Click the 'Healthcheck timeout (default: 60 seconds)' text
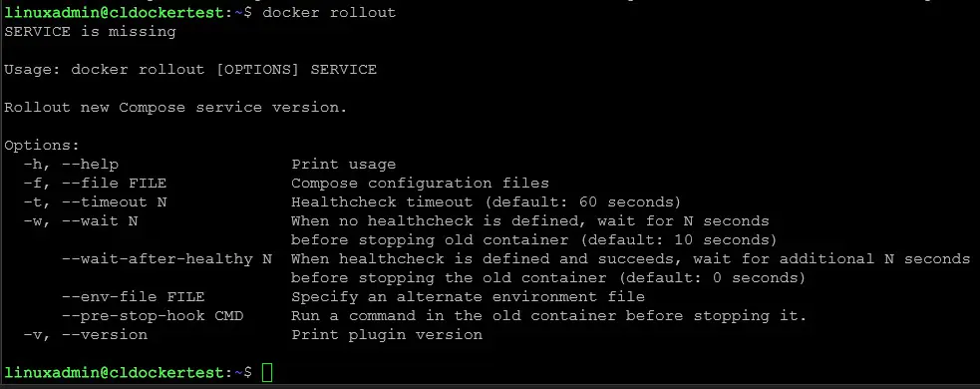 pyautogui.click(x=486, y=202)
